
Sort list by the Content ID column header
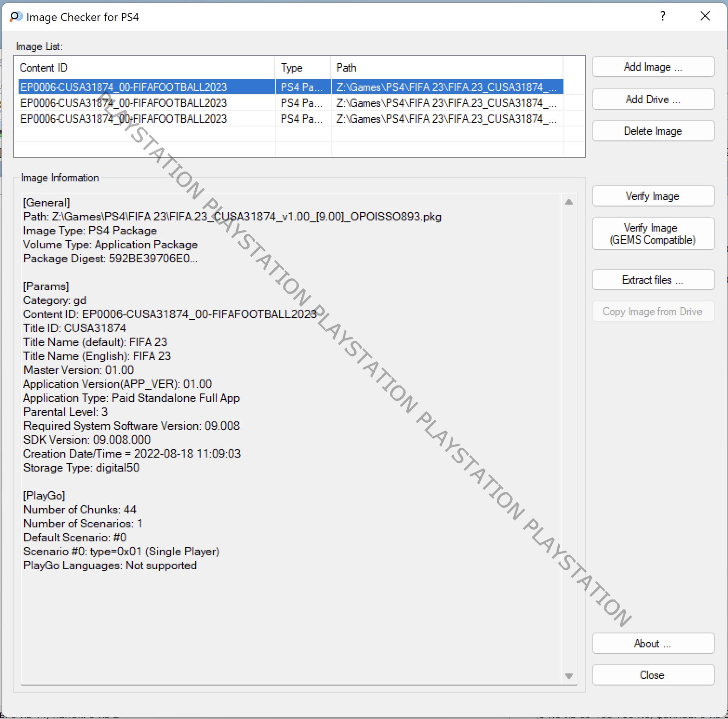[x=144, y=68]
